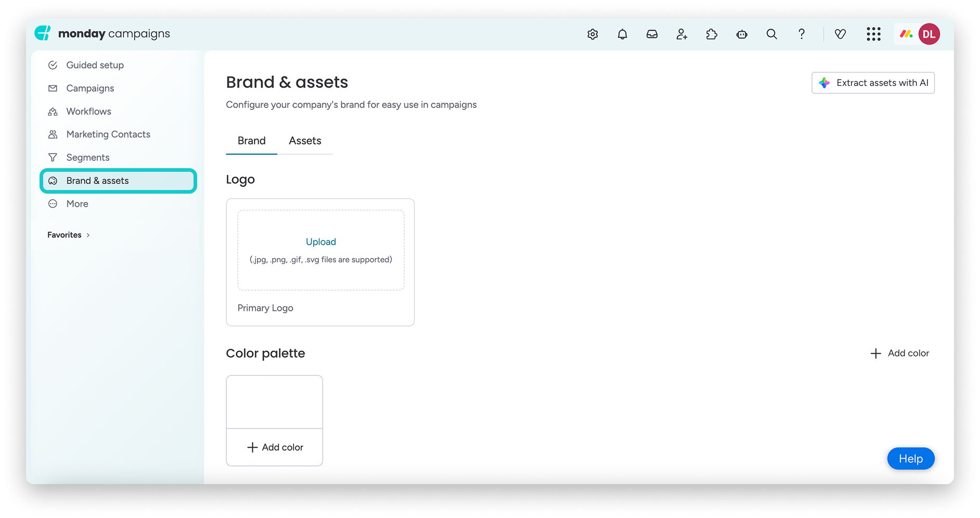Viewport: 980px width, 518px height.
Task: Click the question mark help icon
Action: 802,34
